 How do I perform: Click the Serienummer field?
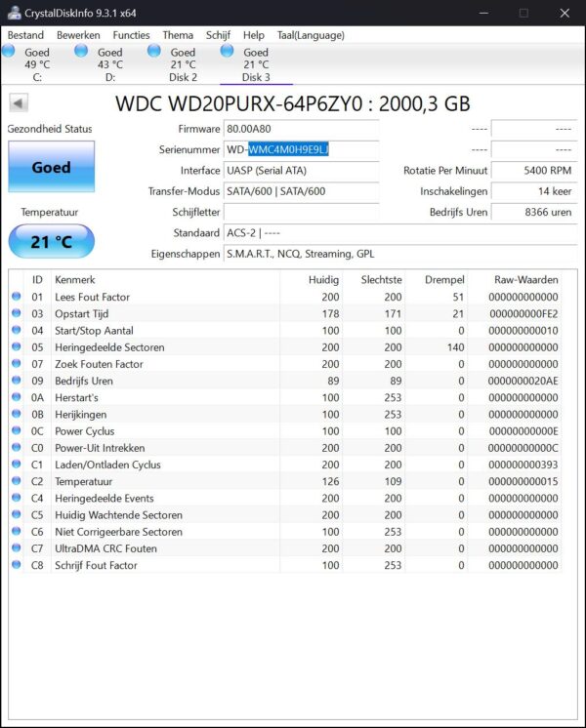[x=301, y=149]
